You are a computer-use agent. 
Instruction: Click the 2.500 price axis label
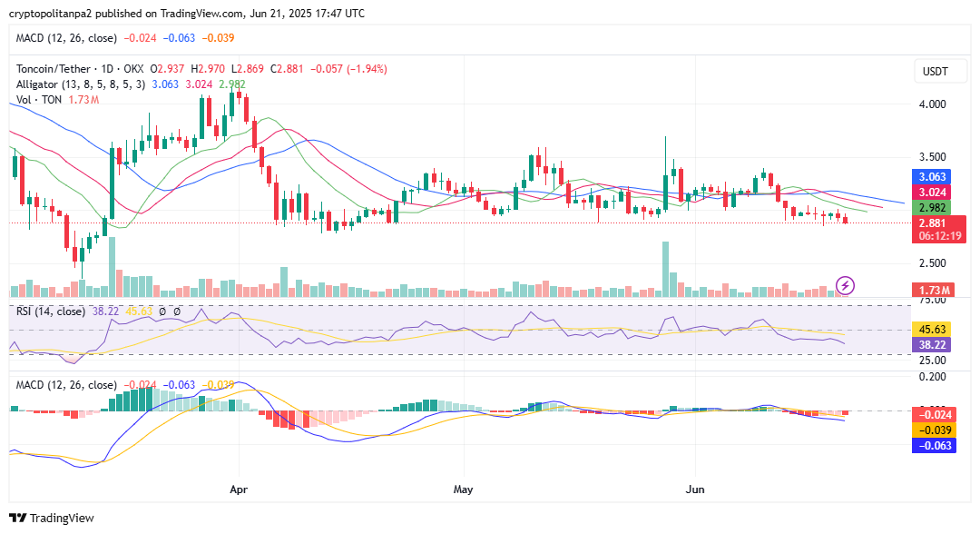tap(932, 263)
